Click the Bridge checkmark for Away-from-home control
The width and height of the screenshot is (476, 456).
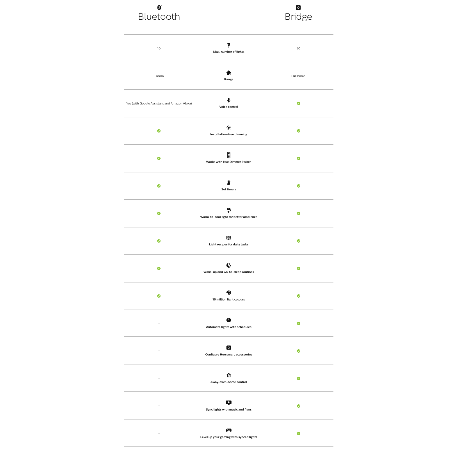(x=299, y=379)
